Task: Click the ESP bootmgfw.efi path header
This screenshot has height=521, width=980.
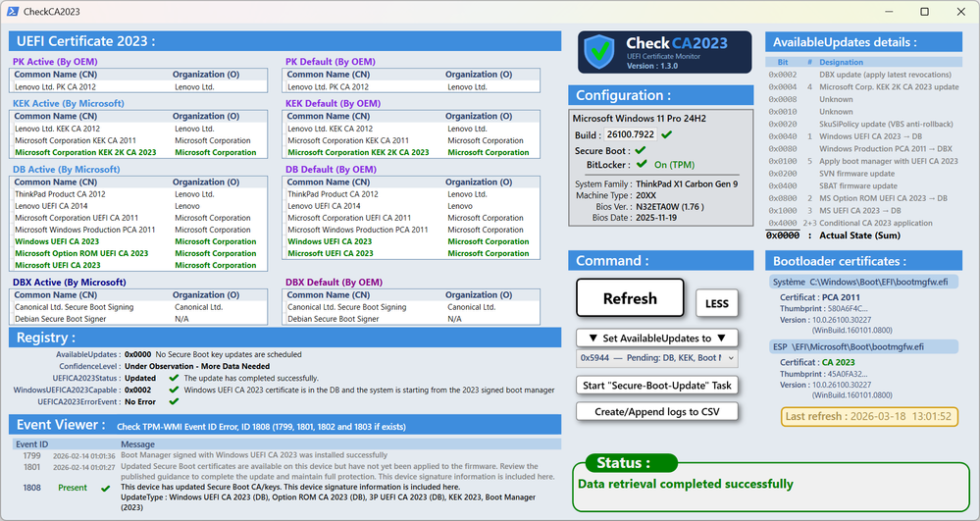Action: coord(863,346)
